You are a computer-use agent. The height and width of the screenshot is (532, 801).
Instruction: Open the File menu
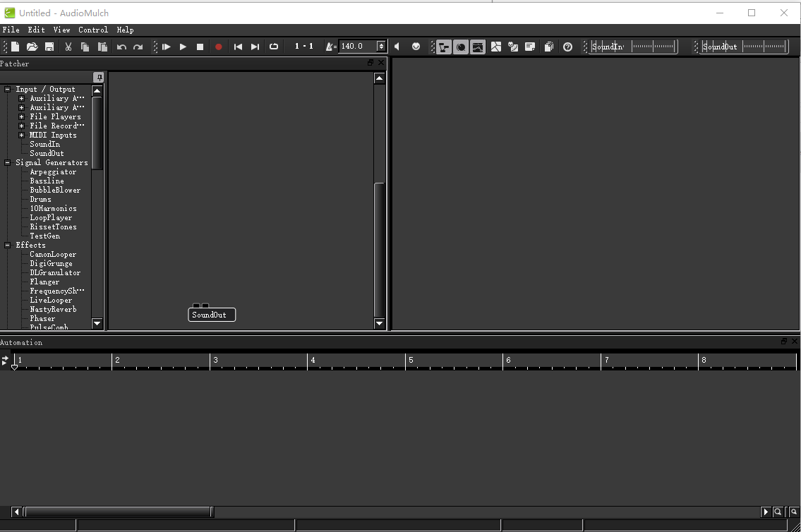(x=11, y=30)
